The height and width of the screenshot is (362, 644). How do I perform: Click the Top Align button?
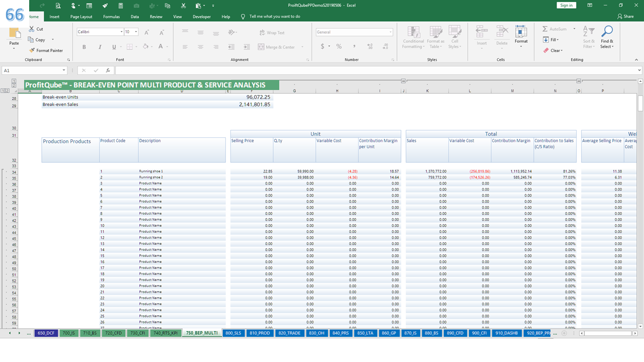[185, 32]
